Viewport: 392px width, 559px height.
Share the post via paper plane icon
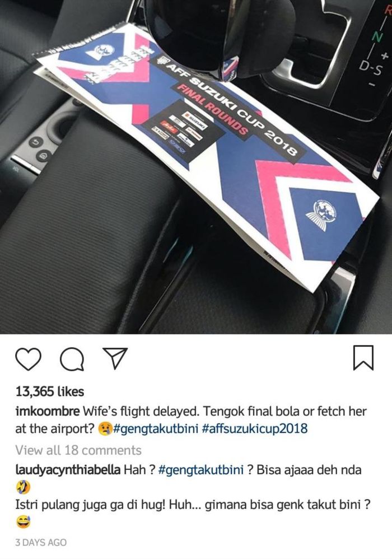115,358
